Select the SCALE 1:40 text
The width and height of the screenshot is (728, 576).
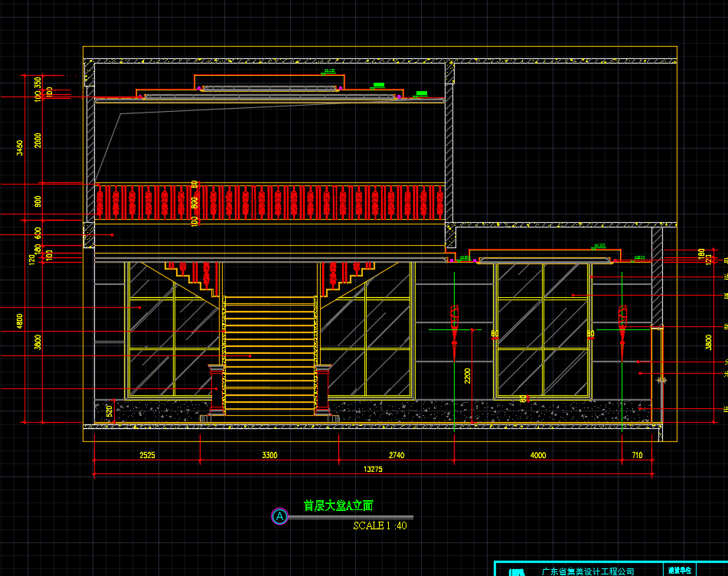[x=380, y=525]
